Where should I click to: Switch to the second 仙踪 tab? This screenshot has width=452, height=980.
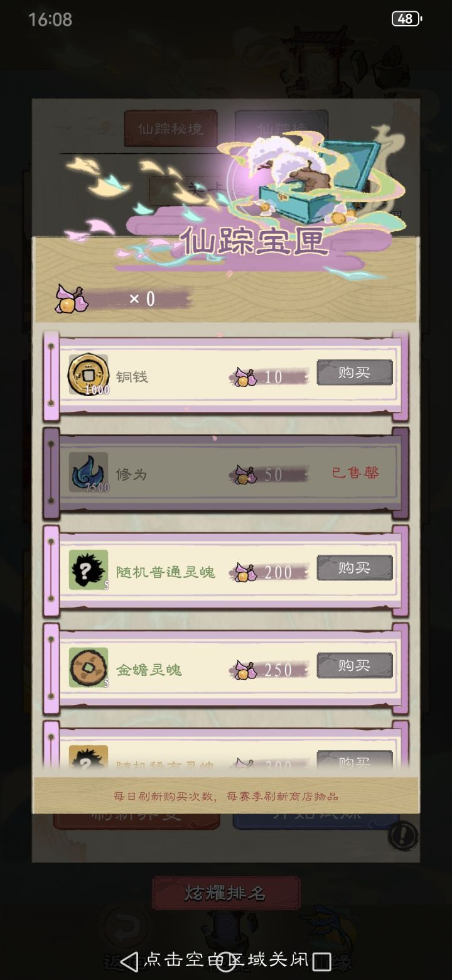coord(281,128)
